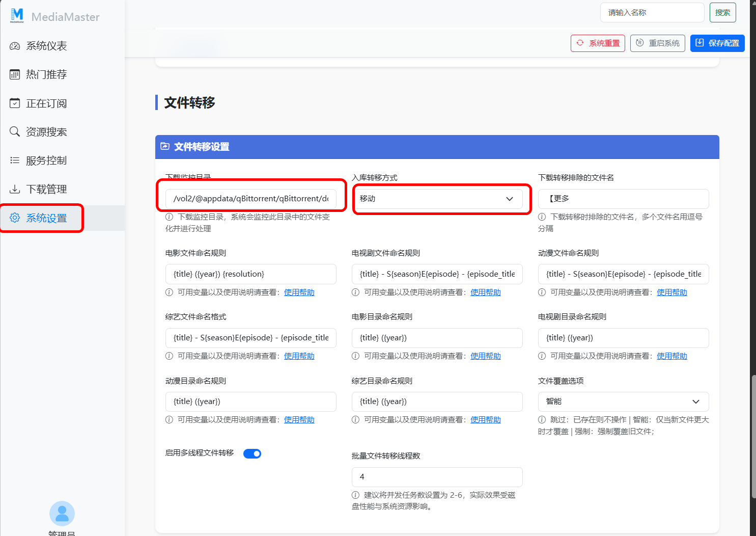Click the 请输入名称 search input field

pyautogui.click(x=652, y=12)
